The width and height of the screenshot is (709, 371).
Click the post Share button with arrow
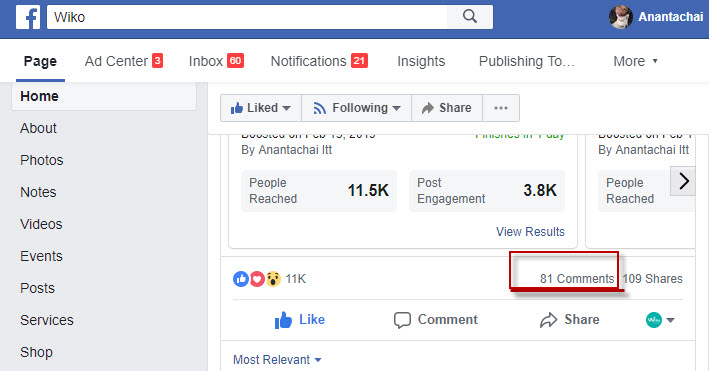tap(569, 320)
